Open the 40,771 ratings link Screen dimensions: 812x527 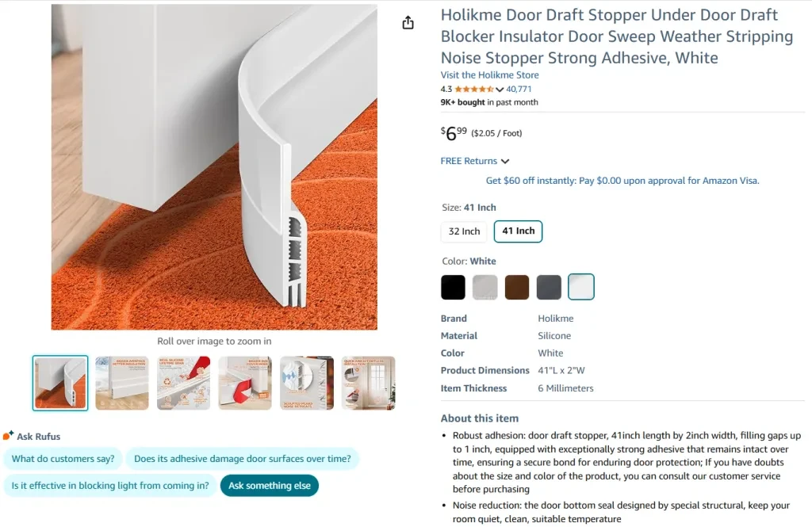pos(519,89)
